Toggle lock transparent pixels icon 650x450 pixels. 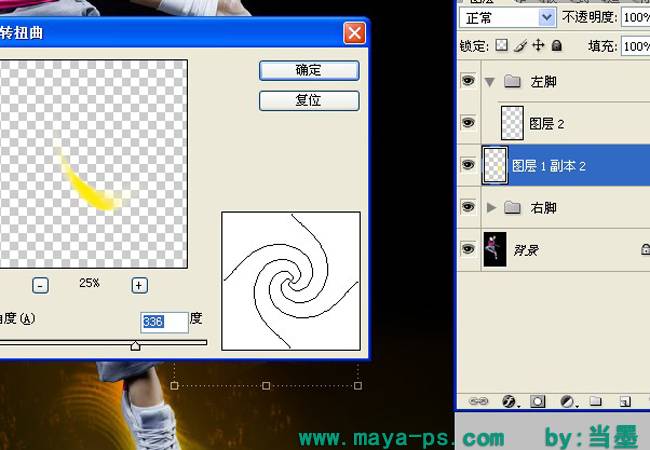tap(502, 45)
